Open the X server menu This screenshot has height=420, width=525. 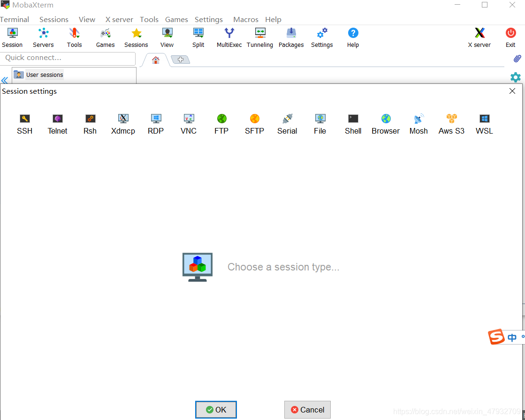[x=119, y=19]
